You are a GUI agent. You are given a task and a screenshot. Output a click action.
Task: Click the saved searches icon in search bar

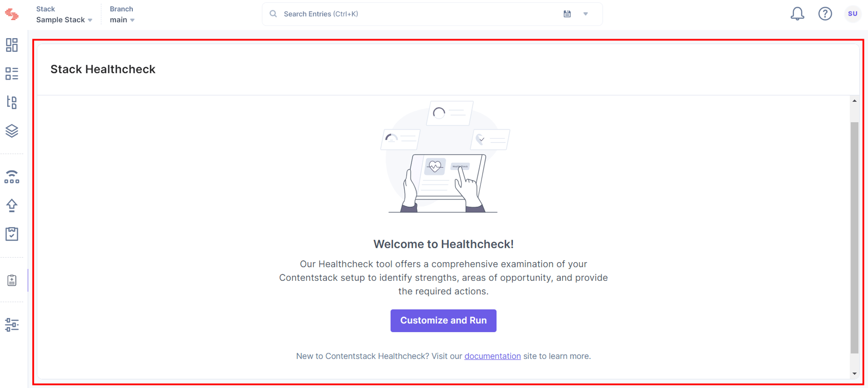click(x=567, y=14)
